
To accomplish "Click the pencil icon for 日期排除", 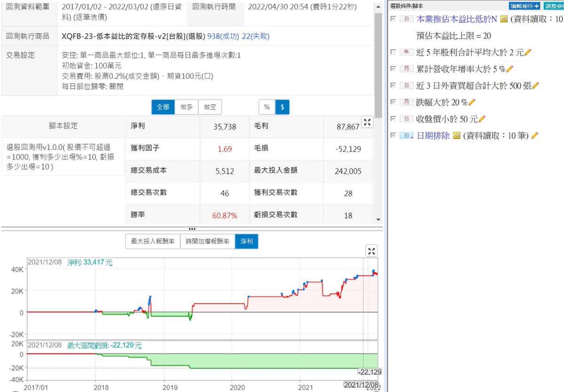I will (x=534, y=136).
